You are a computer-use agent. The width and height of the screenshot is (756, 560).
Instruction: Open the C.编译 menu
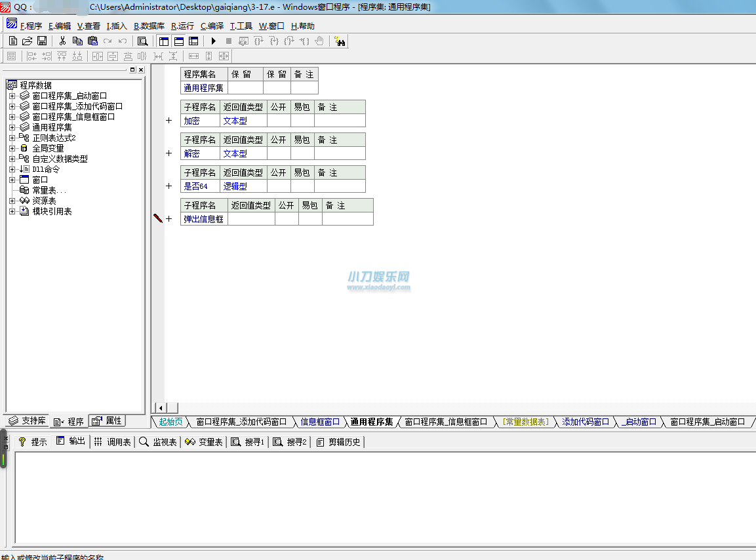212,26
